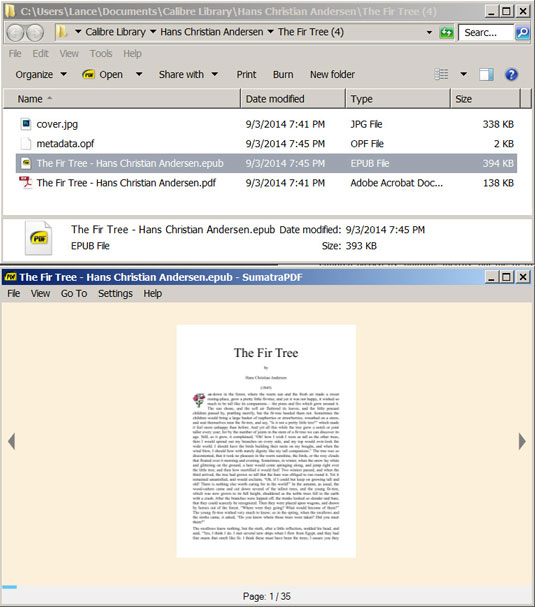Click the Explorer title bar folder icon
The height and width of the screenshot is (607, 535).
click(x=10, y=12)
